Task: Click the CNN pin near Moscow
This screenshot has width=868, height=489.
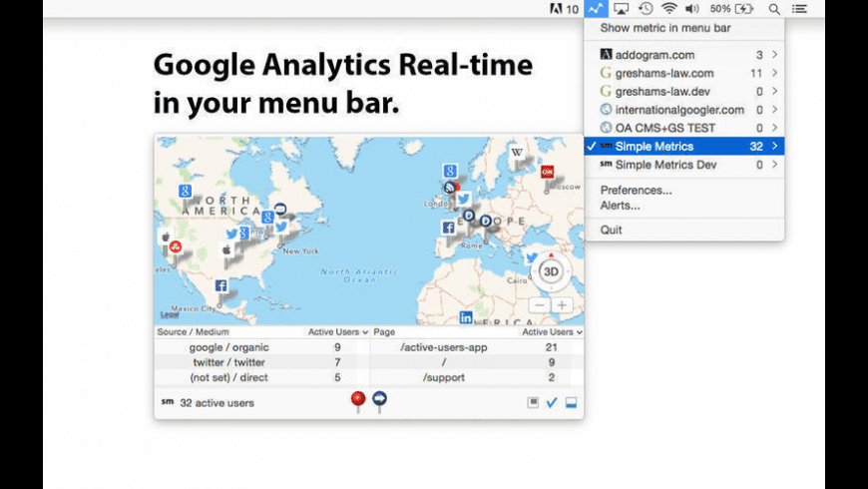Action: (547, 173)
